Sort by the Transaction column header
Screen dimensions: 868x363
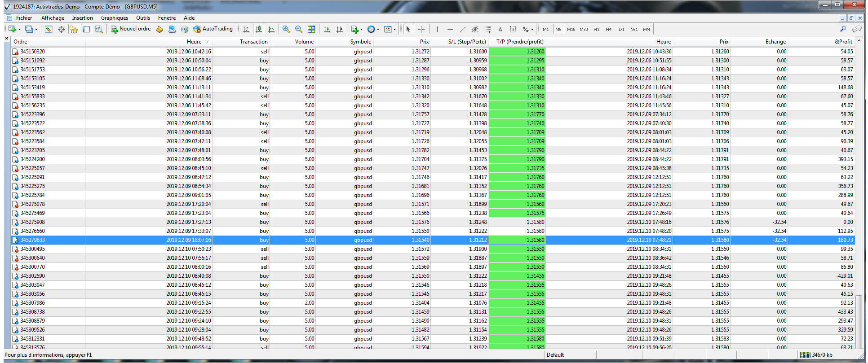241,42
